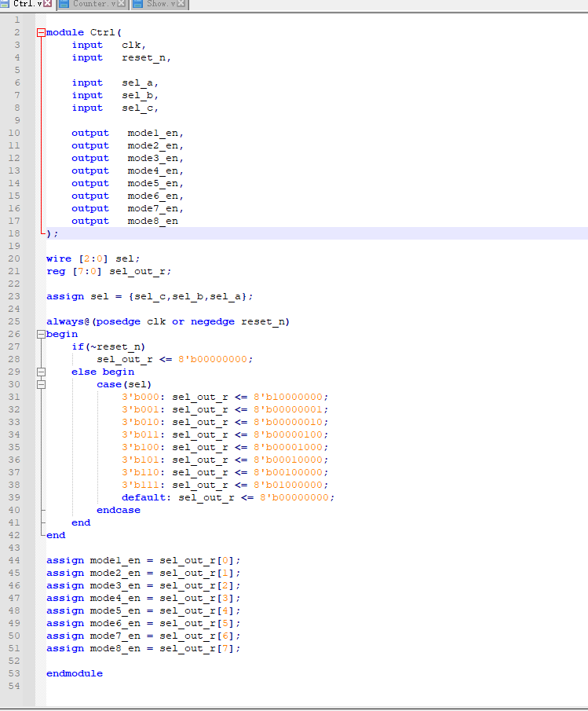The image size is (588, 711).
Task: Click the 'sel_b,' port name
Action: click(x=140, y=96)
